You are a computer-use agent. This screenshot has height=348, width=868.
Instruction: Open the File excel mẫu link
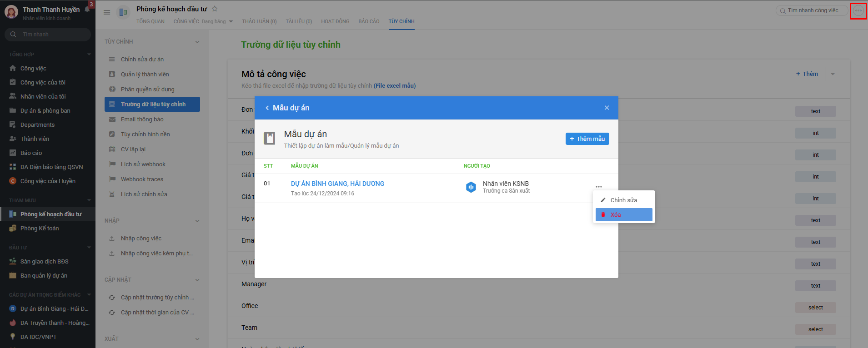tap(395, 85)
